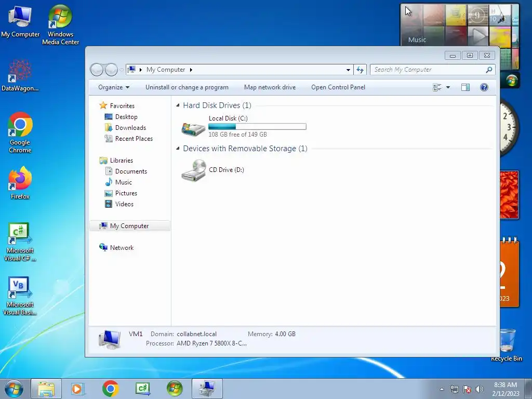Open the Recycle Bin on desktop
The height and width of the screenshot is (399, 532).
507,345
